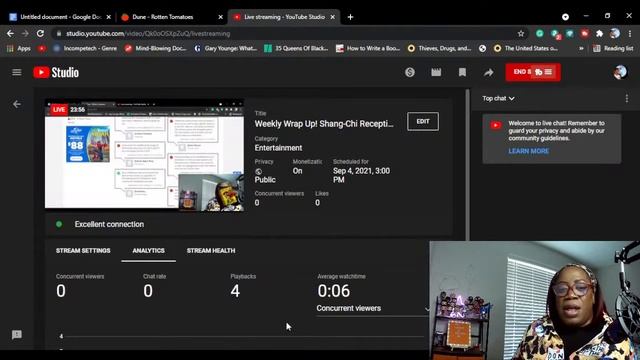The width and height of the screenshot is (640, 360).
Task: Click the studio.youtube.com address bar
Action: coord(286,33)
